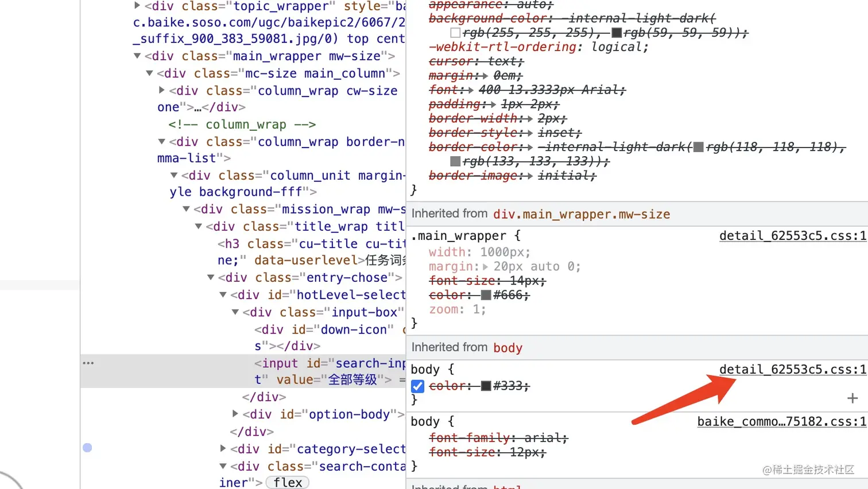Collapse the mc-size main_column div node
The width and height of the screenshot is (868, 489).
click(149, 73)
